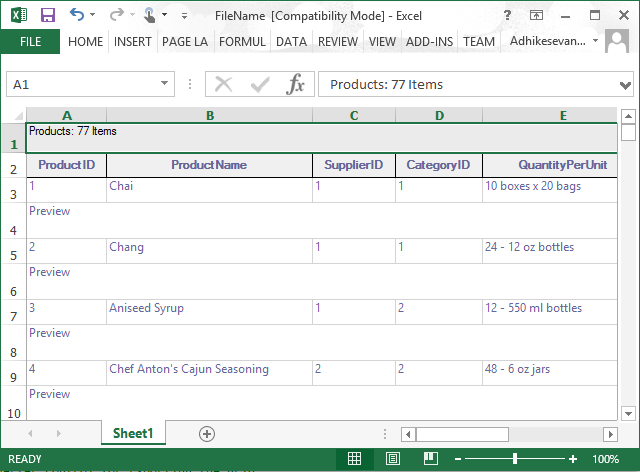Viewport: 640px width, 472px height.
Task: Expand the formula bar chevron
Action: pos(625,85)
